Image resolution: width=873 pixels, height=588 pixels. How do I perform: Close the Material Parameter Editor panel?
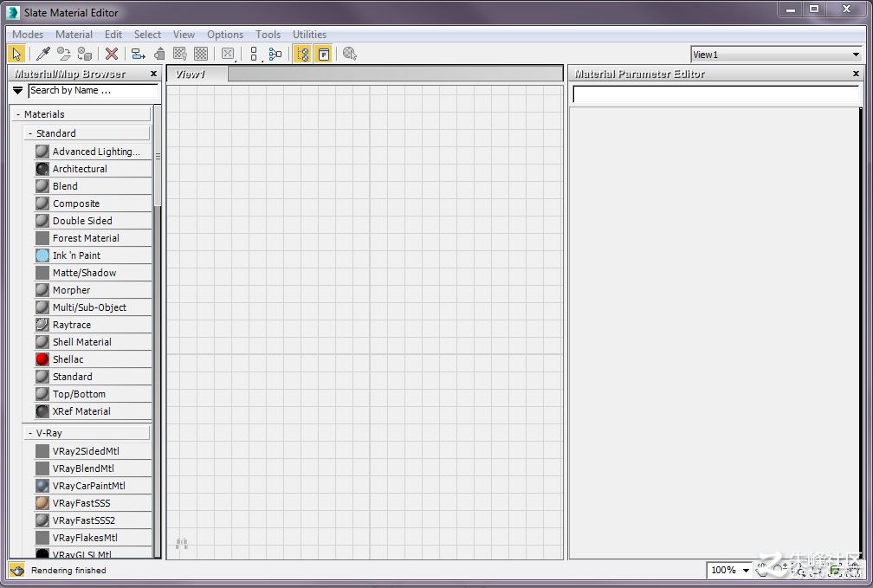(x=857, y=74)
